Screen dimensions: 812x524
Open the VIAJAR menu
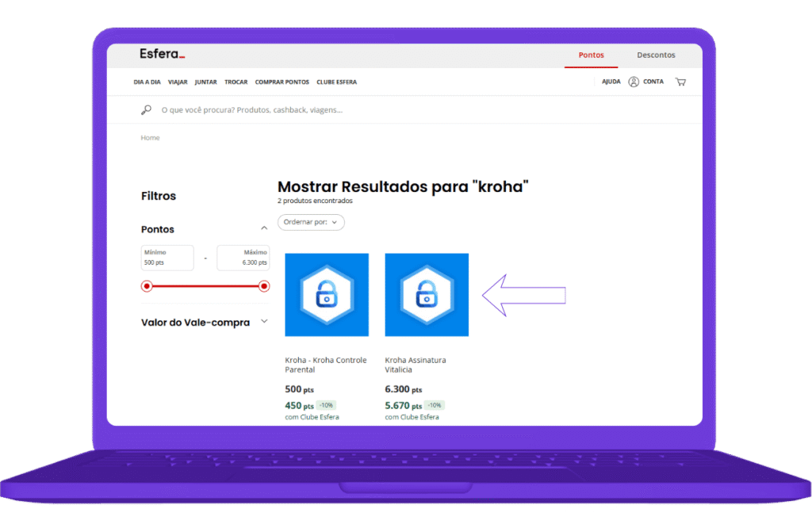(178, 82)
